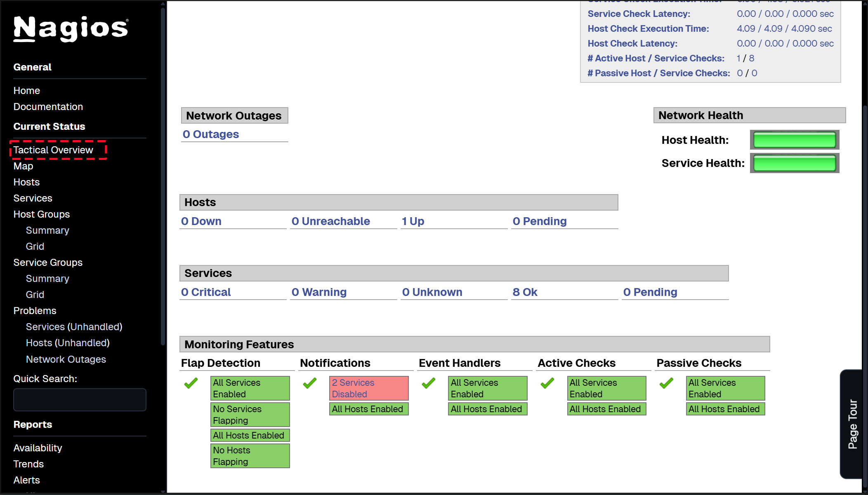Open the Availability report link
This screenshot has height=495, width=868.
(38, 448)
